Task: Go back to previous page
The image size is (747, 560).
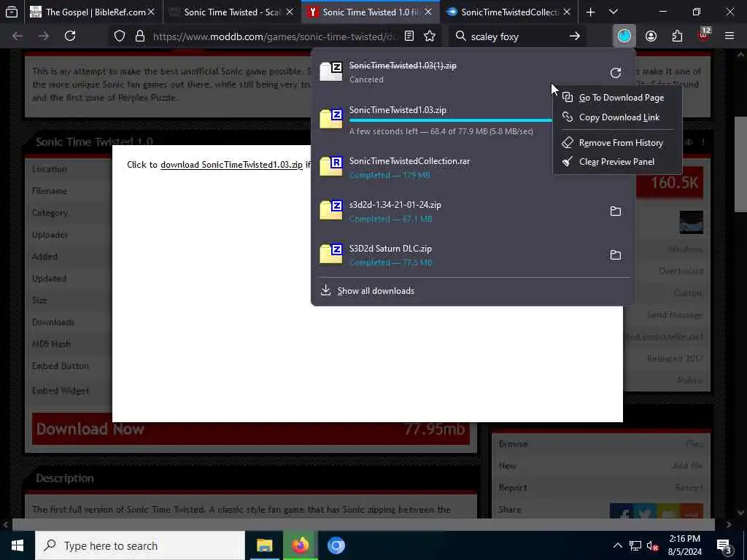Action: point(18,36)
